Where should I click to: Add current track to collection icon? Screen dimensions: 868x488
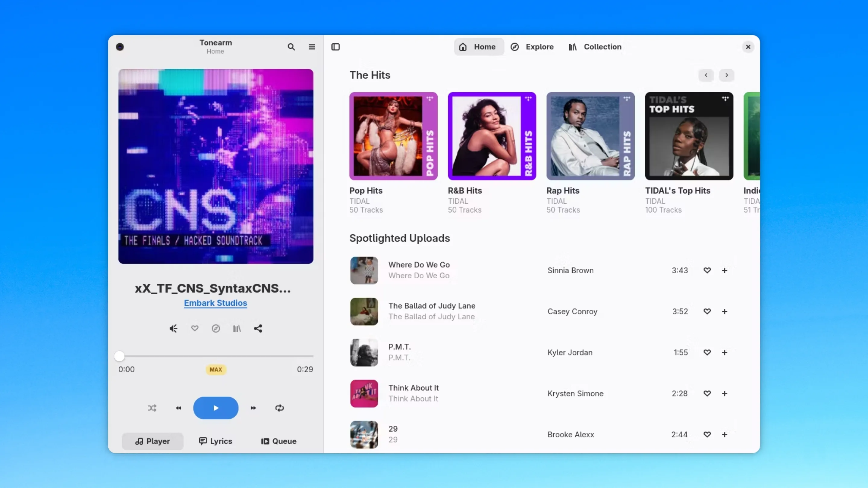tap(237, 328)
